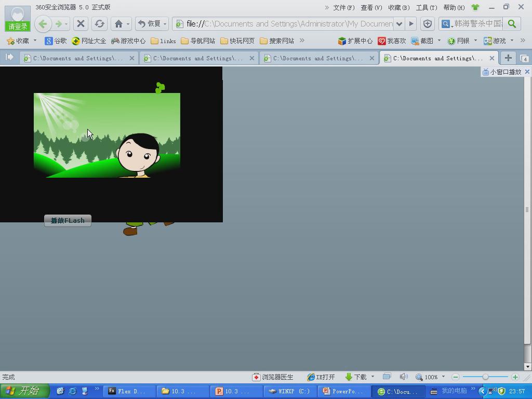The height and width of the screenshot is (399, 532).
Task: Expand 游戏 dropdown arrow
Action: pyautogui.click(x=512, y=41)
